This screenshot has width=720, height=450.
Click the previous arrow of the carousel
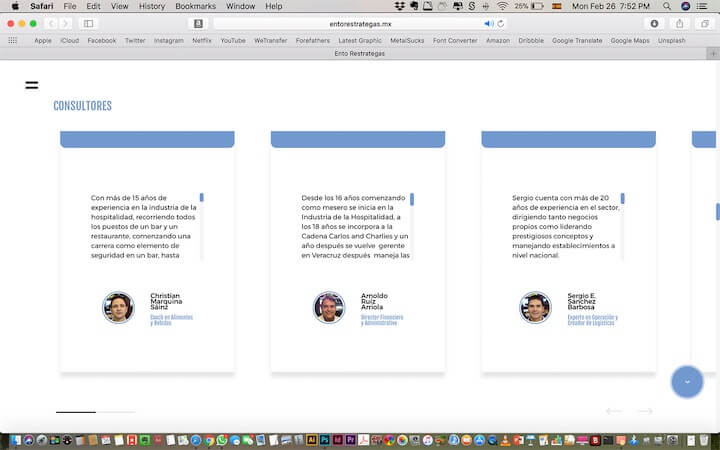pos(614,411)
